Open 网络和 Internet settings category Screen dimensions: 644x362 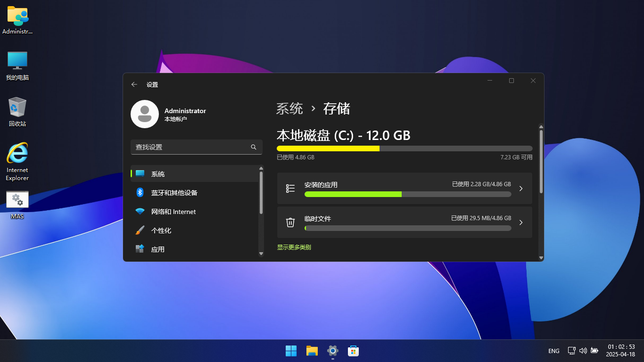[x=195, y=212]
